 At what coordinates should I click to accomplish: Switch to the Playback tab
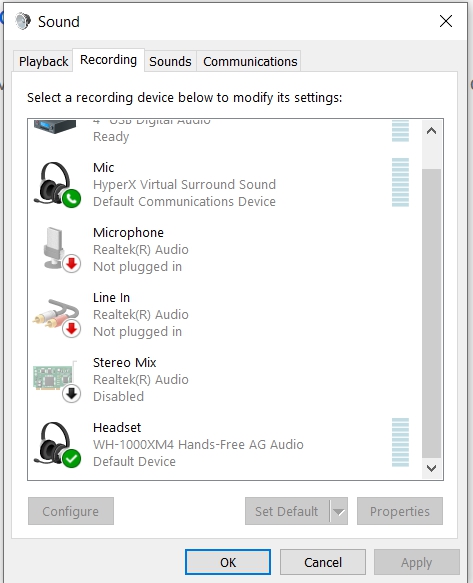pyautogui.click(x=43, y=61)
